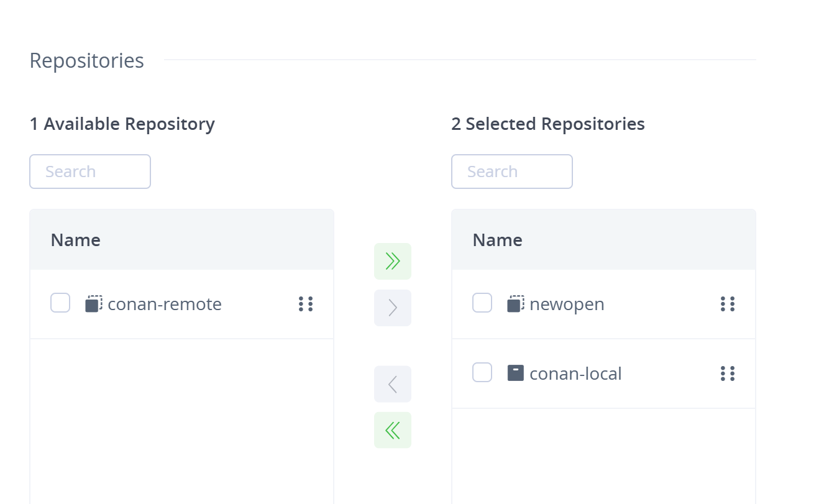Click the repository type icon of newopen

pos(516,304)
